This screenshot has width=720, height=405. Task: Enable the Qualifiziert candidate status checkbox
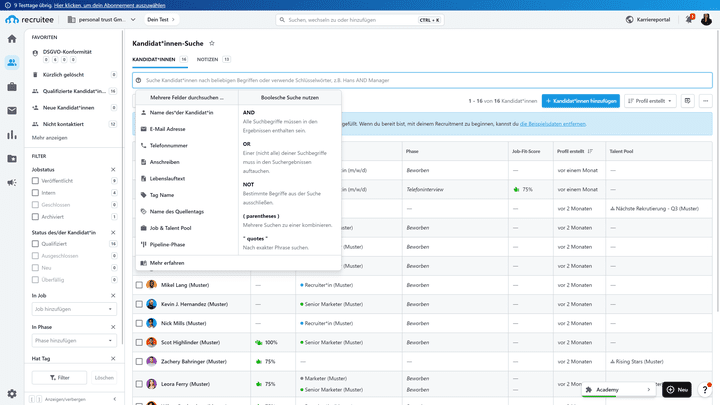(x=35, y=243)
